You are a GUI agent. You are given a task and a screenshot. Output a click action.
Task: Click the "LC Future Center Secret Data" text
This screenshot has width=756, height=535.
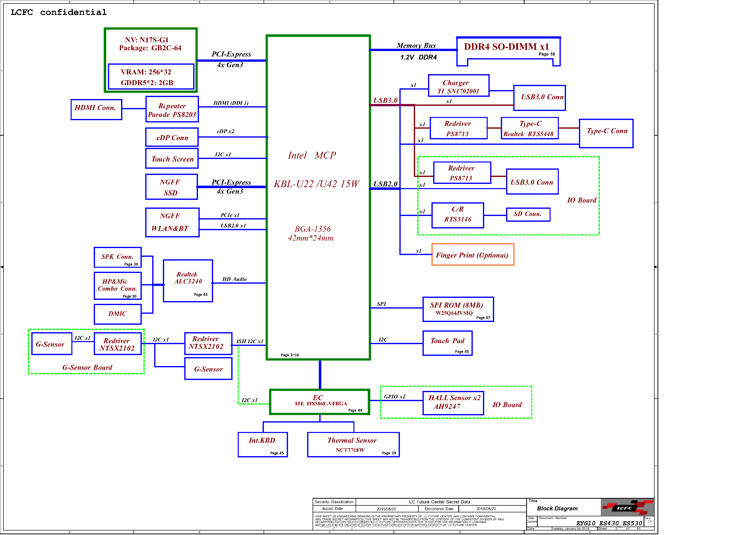click(440, 502)
